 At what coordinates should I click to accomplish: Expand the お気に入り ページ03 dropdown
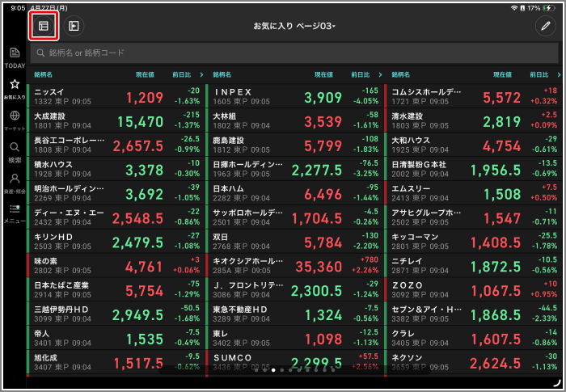pyautogui.click(x=294, y=26)
